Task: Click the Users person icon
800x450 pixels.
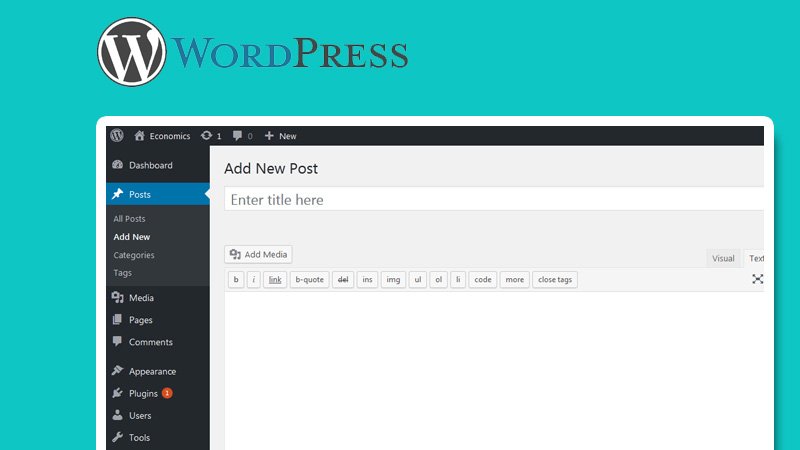Action: (x=117, y=415)
